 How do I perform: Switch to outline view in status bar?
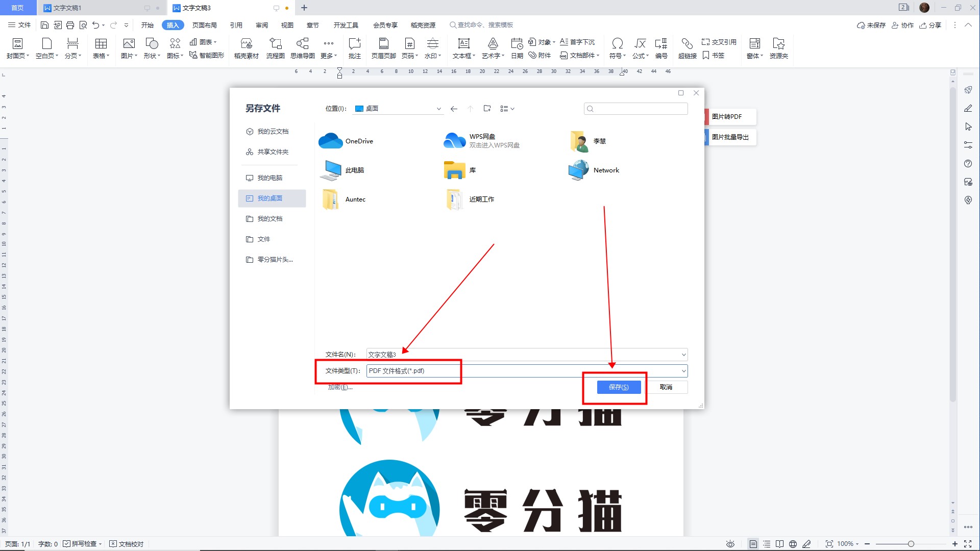pos(766,544)
